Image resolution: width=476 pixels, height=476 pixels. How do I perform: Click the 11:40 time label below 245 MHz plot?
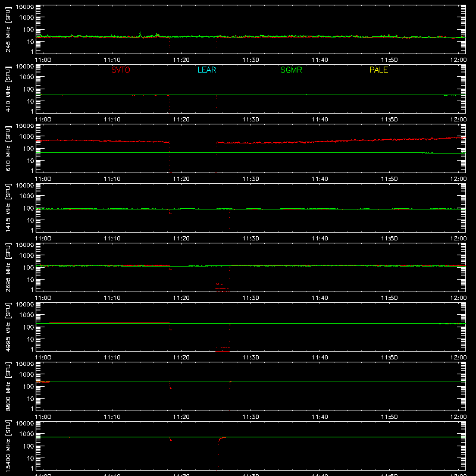coord(320,60)
